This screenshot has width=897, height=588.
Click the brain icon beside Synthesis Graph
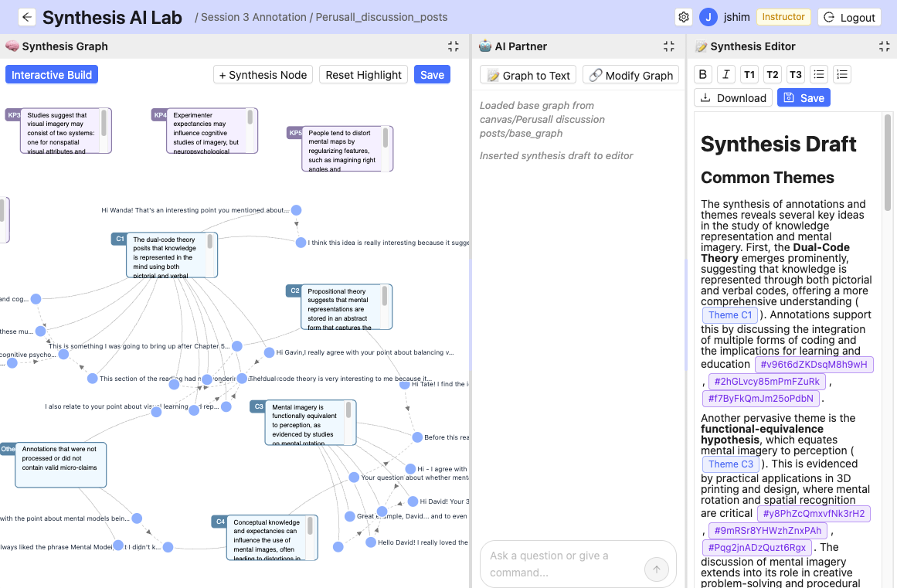pos(12,46)
